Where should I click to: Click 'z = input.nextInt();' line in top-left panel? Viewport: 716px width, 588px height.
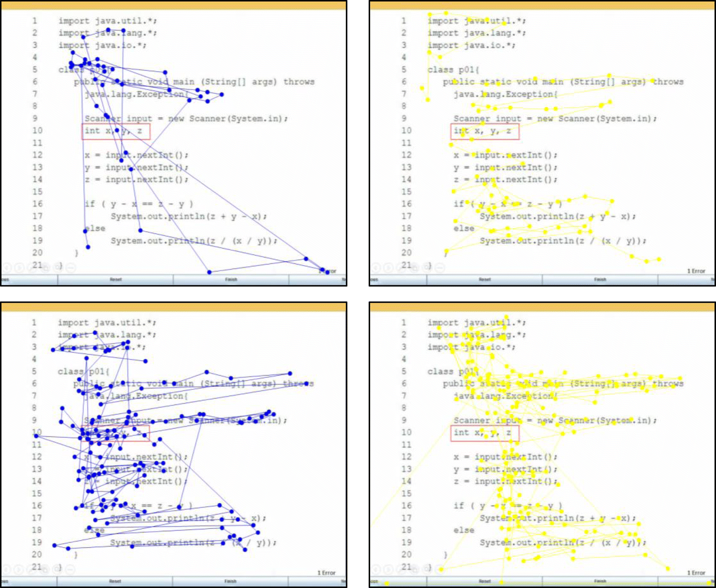click(136, 179)
